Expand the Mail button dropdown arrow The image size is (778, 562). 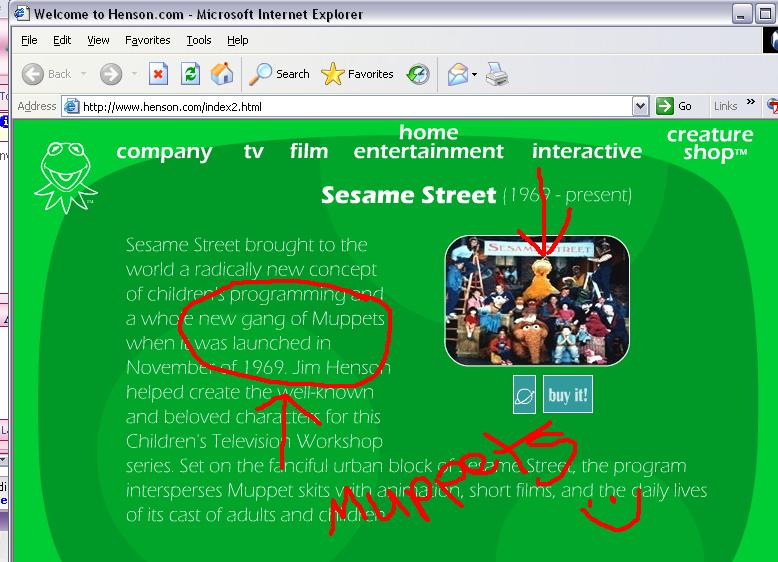pyautogui.click(x=474, y=74)
